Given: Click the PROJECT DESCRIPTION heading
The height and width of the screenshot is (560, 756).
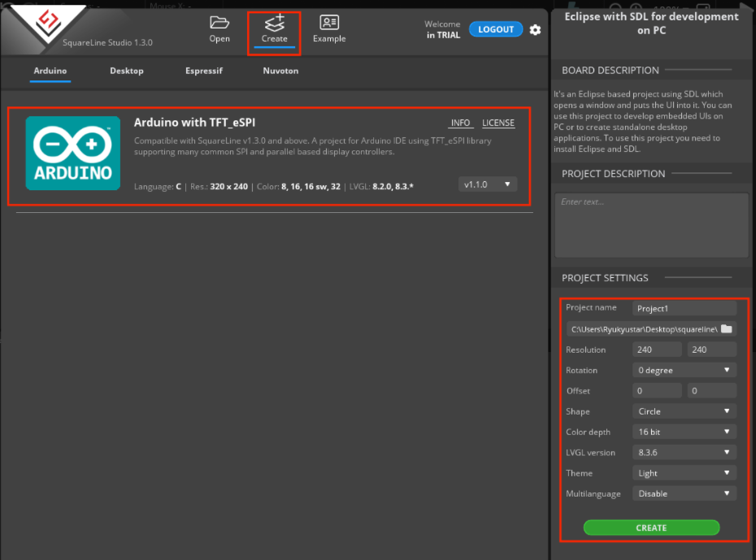Looking at the screenshot, I should (x=613, y=174).
